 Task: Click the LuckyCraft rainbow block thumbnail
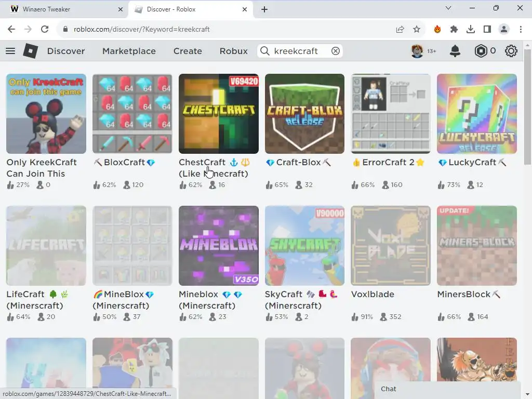click(x=477, y=114)
